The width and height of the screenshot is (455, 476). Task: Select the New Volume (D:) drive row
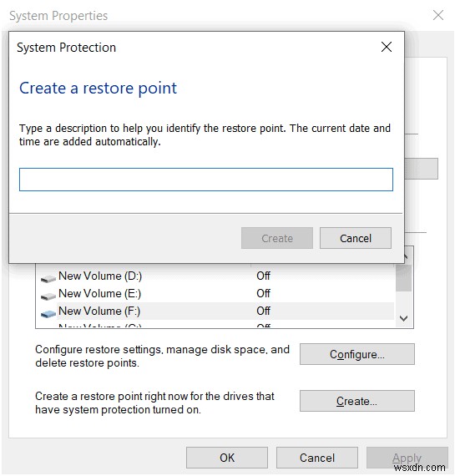(x=215, y=276)
